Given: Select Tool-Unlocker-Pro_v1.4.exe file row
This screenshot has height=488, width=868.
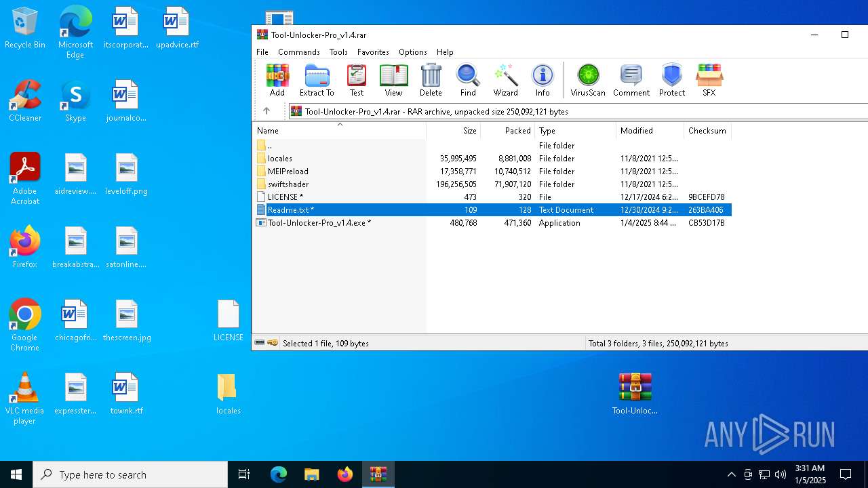Looking at the screenshot, I should (492, 223).
